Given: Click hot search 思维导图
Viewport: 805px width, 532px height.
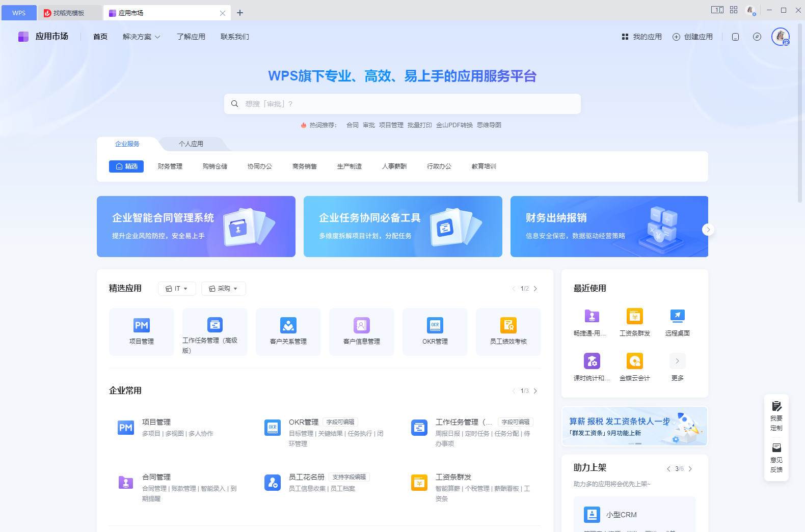Looking at the screenshot, I should tap(489, 125).
